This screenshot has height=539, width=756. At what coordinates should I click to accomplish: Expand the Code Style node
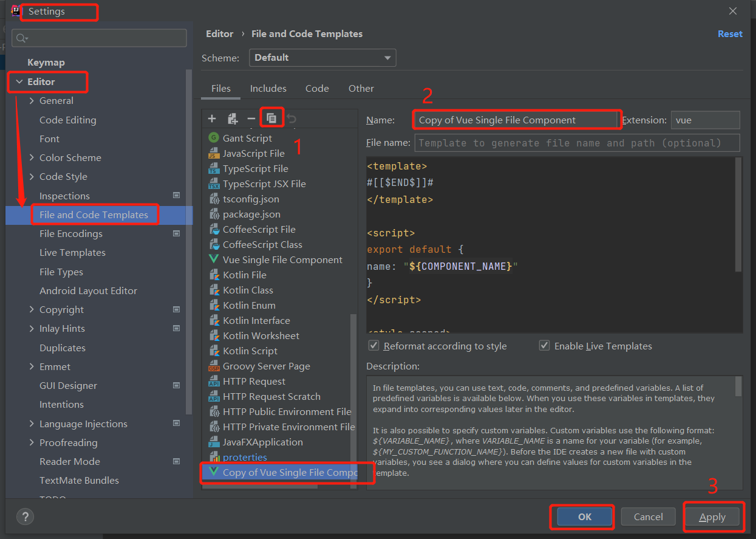point(32,177)
